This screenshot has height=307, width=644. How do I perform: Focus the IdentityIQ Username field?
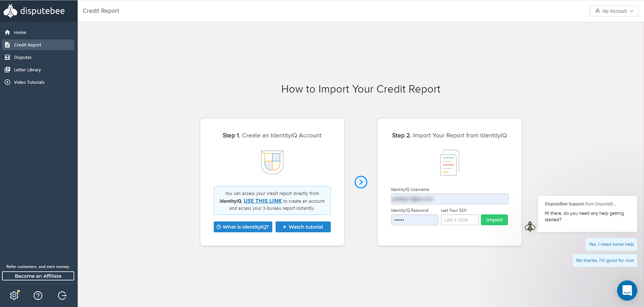point(449,199)
